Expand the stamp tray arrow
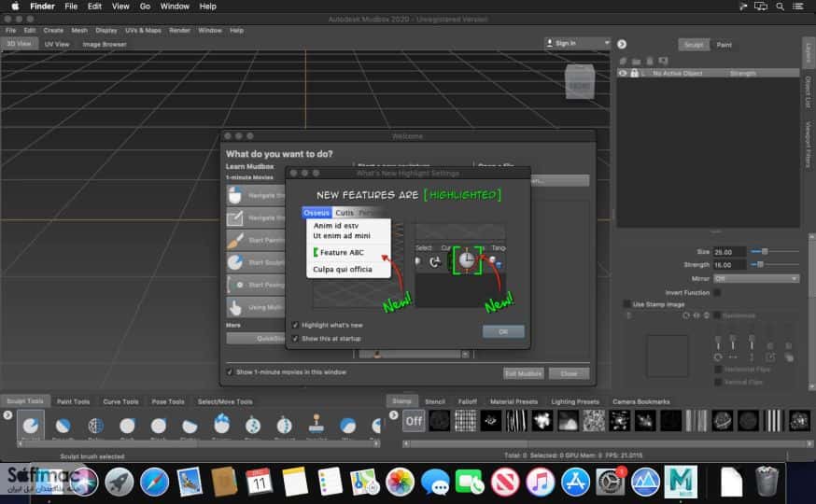816x504 pixels. (393, 415)
